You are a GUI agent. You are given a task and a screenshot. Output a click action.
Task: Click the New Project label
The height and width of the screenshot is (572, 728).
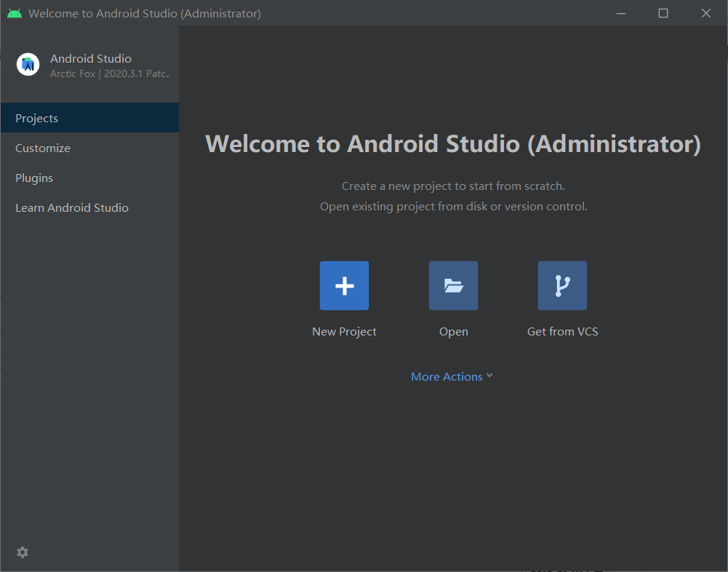pos(344,331)
